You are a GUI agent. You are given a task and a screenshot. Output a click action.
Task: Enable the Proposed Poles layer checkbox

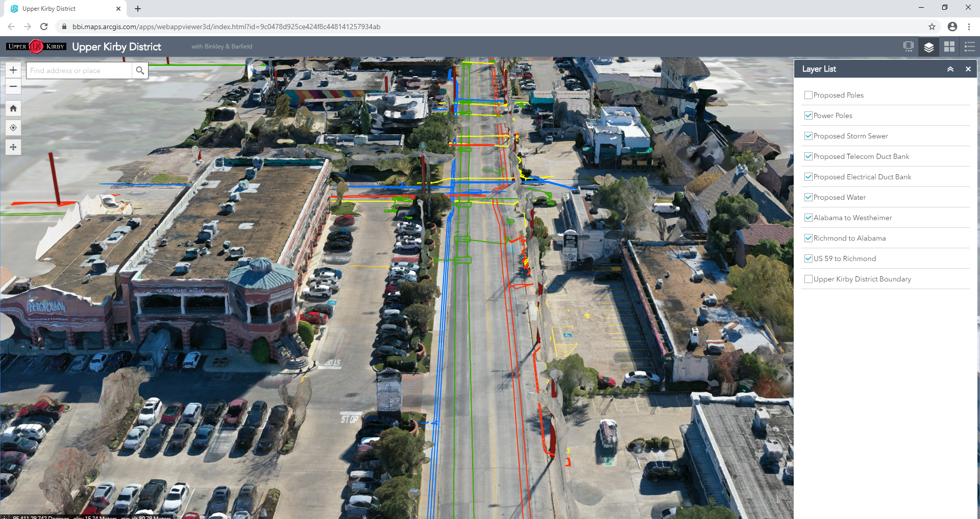point(808,95)
